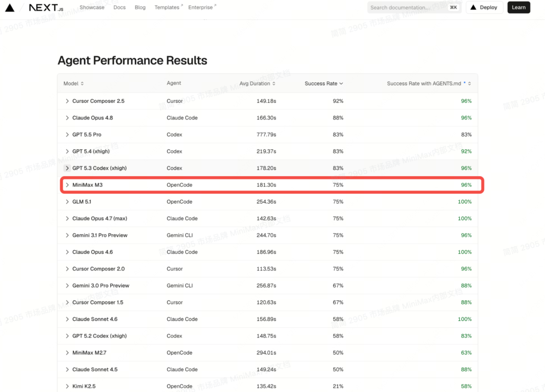The height and width of the screenshot is (392, 545).
Task: Sort by Success Rate column header
Action: tap(324, 83)
